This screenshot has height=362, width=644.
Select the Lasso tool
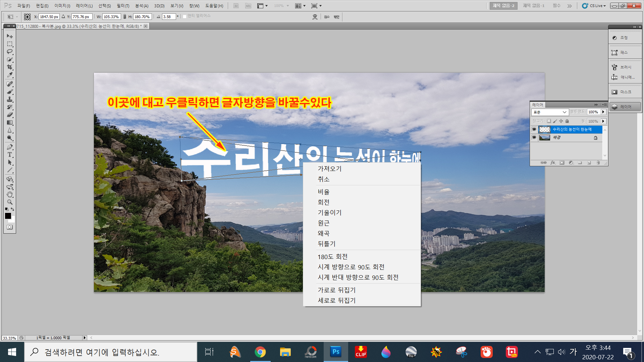point(10,52)
